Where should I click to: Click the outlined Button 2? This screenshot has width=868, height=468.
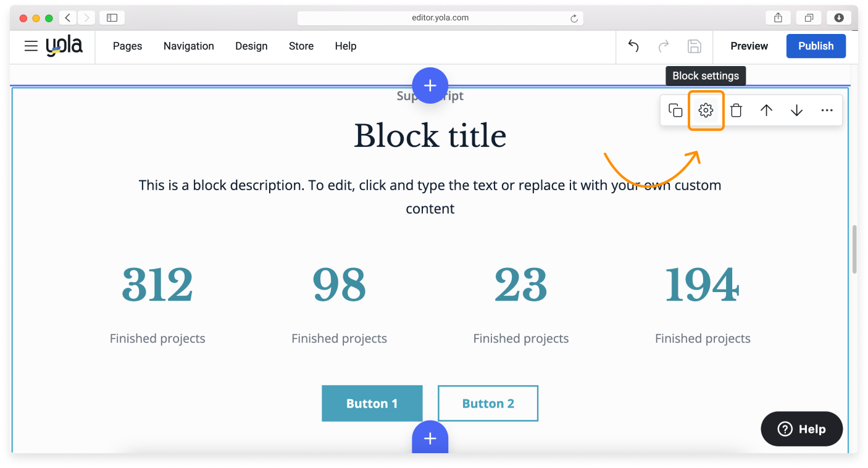pos(488,404)
